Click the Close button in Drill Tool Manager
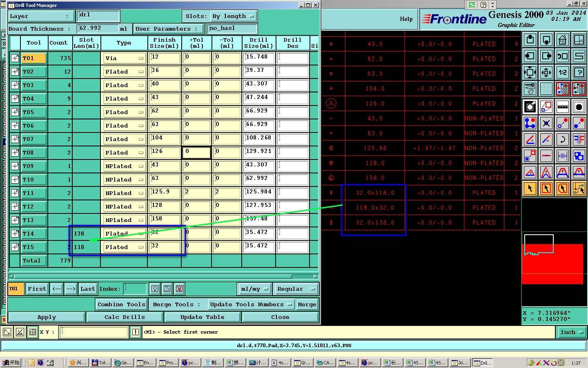588x368 pixels. pyautogui.click(x=280, y=317)
